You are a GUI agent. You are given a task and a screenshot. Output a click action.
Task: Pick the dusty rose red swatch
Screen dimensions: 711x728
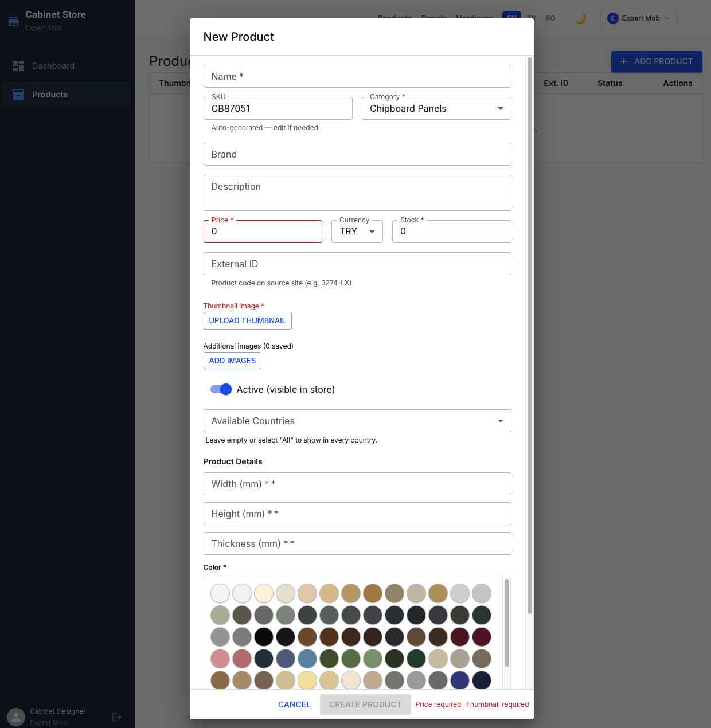point(242,659)
